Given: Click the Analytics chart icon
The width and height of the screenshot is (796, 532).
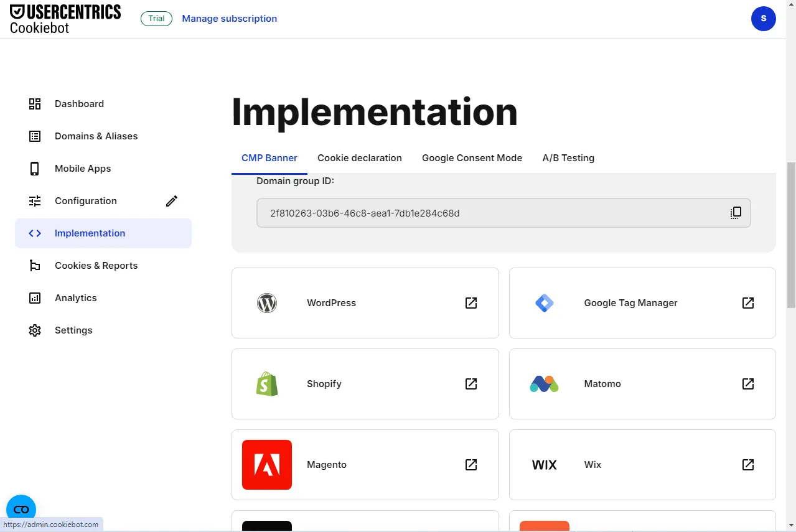Looking at the screenshot, I should click(x=35, y=298).
